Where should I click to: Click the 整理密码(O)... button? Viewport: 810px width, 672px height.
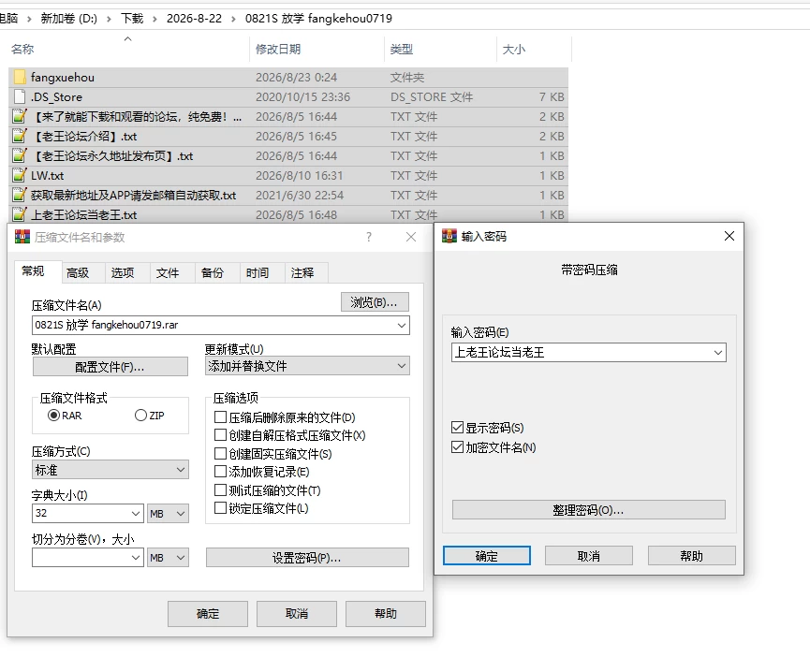click(588, 509)
